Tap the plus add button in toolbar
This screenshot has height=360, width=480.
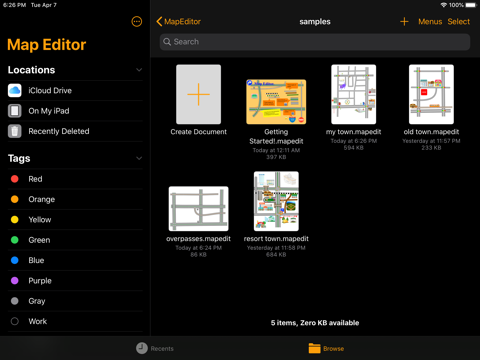(404, 22)
